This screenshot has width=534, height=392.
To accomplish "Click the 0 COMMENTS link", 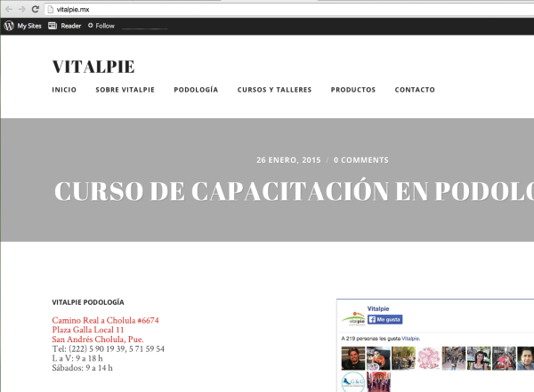I will (x=361, y=160).
